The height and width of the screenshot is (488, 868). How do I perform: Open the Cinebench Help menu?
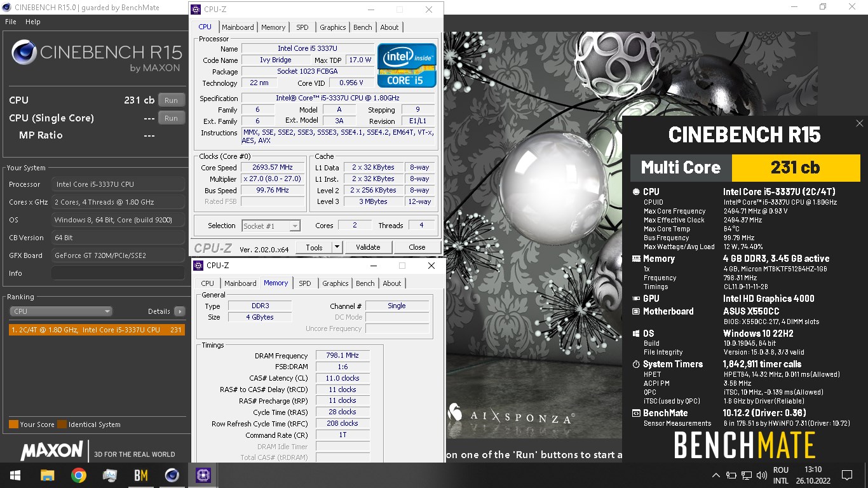pos(32,22)
